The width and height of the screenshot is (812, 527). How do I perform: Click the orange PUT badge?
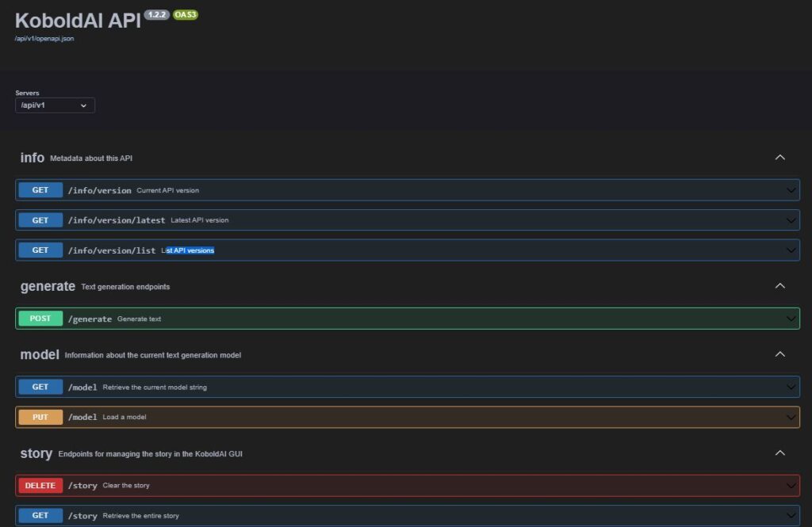pyautogui.click(x=40, y=417)
